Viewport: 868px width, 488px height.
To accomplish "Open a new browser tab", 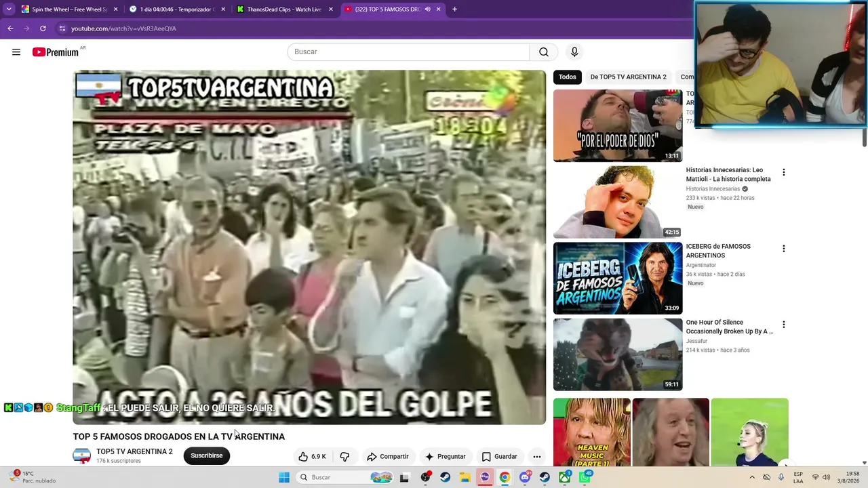I will (454, 9).
